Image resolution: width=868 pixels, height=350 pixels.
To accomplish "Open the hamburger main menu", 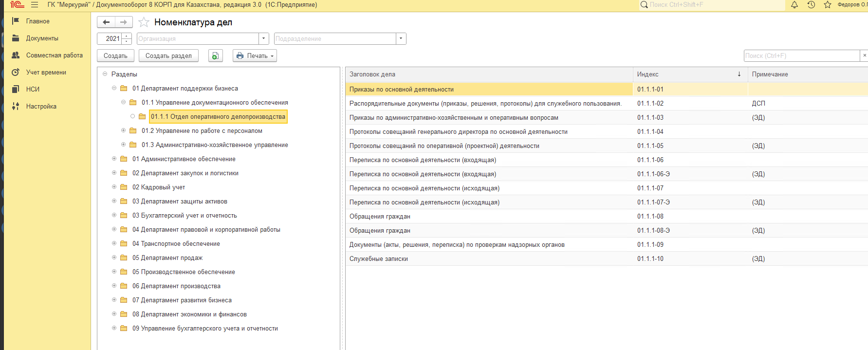I will [x=35, y=5].
